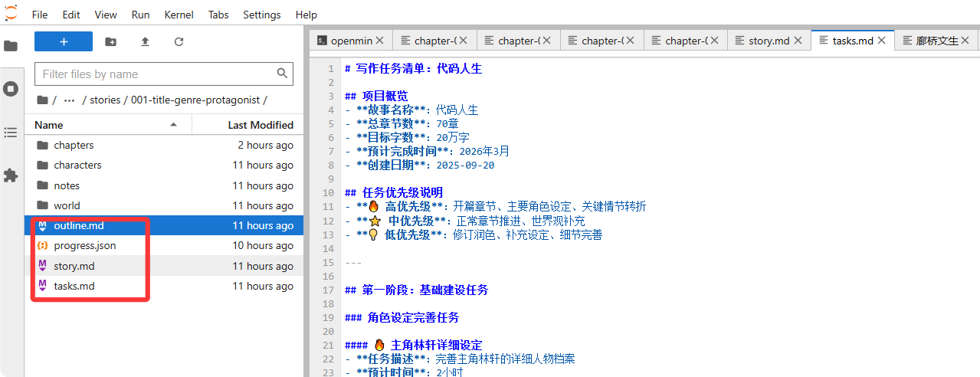Click the Jupyter logo icon
The height and width of the screenshot is (377, 980).
(x=11, y=14)
